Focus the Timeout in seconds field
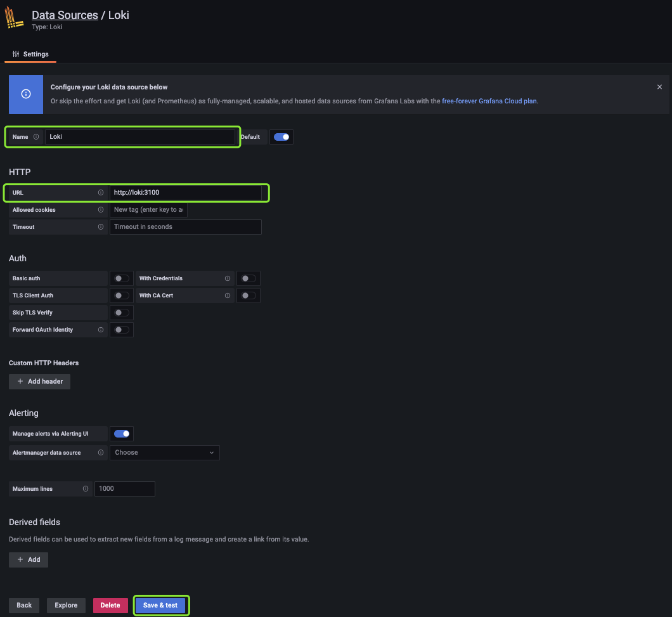The width and height of the screenshot is (672, 617). [x=186, y=227]
